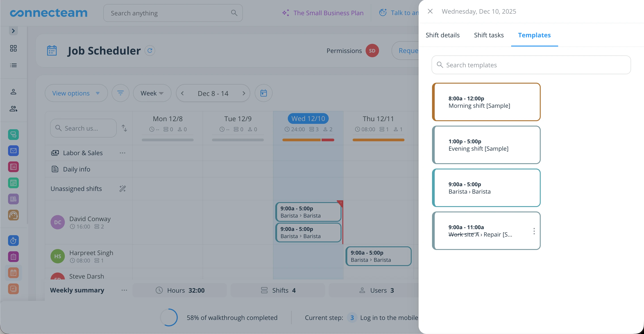The width and height of the screenshot is (644, 334).
Task: Open the filter icon next to View options
Action: pyautogui.click(x=121, y=93)
